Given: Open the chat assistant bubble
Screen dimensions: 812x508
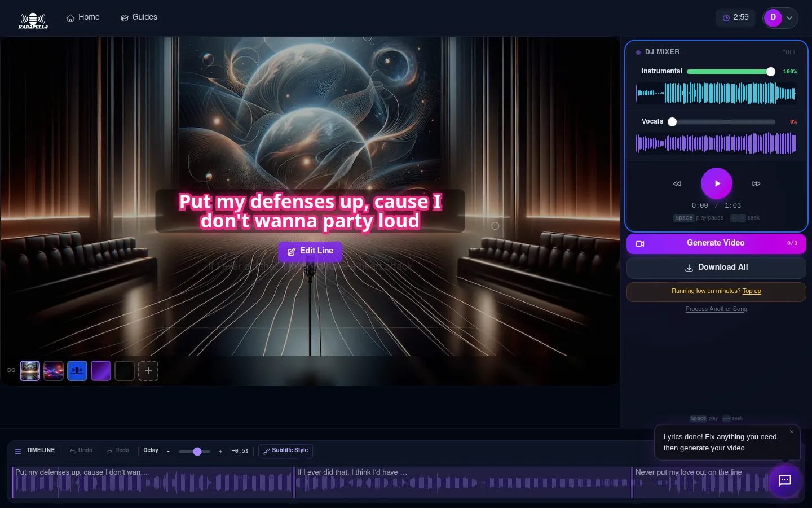Looking at the screenshot, I should pos(785,481).
